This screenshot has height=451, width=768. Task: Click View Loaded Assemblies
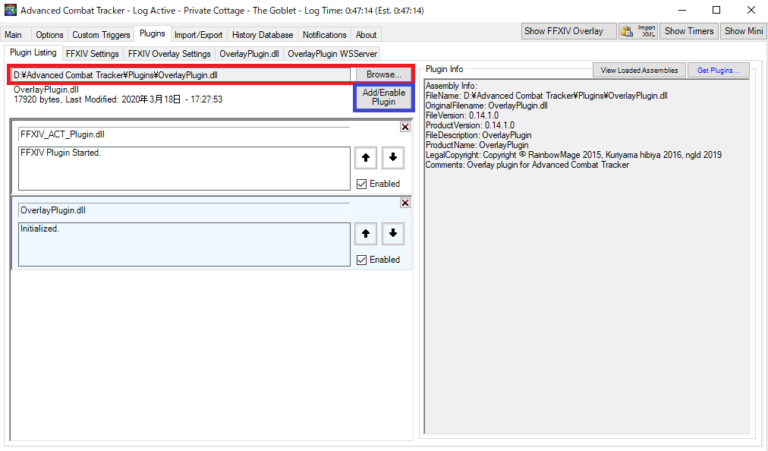coord(638,70)
